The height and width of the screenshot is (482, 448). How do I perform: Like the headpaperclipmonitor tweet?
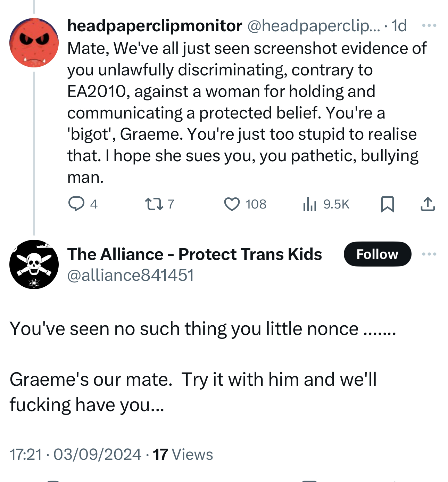[x=232, y=204]
